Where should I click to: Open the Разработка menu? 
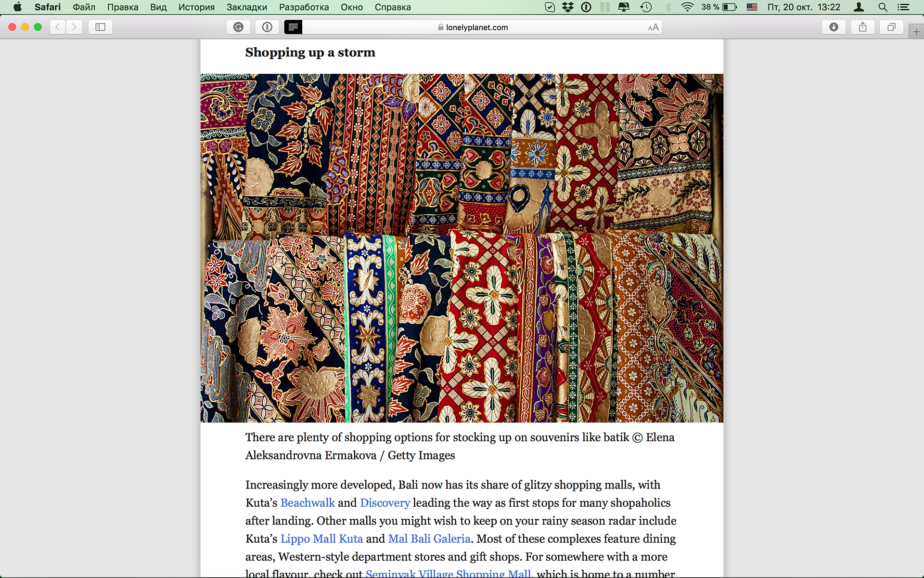[x=304, y=7]
